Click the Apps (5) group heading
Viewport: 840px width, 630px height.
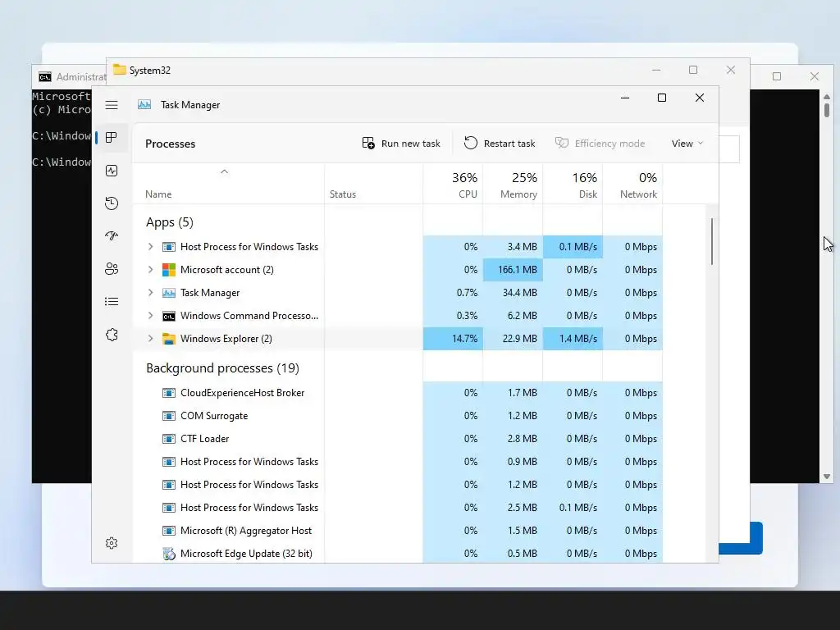coord(170,221)
